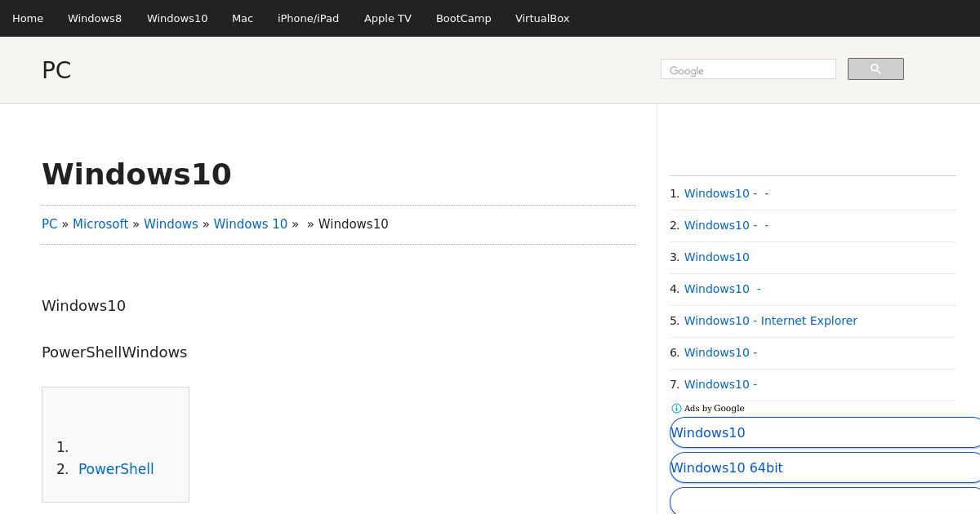Open the Home menu item
980x514 pixels.
[x=28, y=18]
